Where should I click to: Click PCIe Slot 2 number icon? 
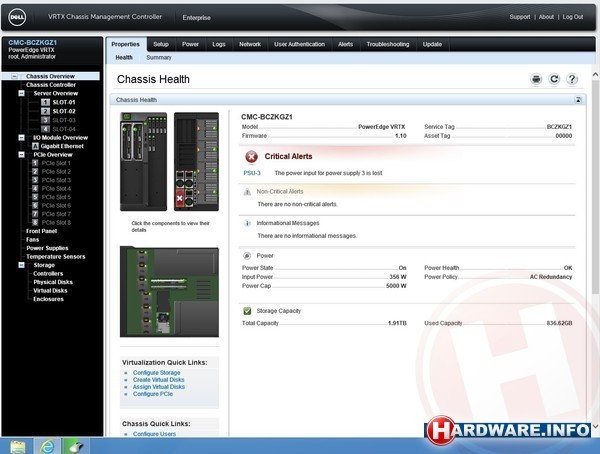coord(35,171)
